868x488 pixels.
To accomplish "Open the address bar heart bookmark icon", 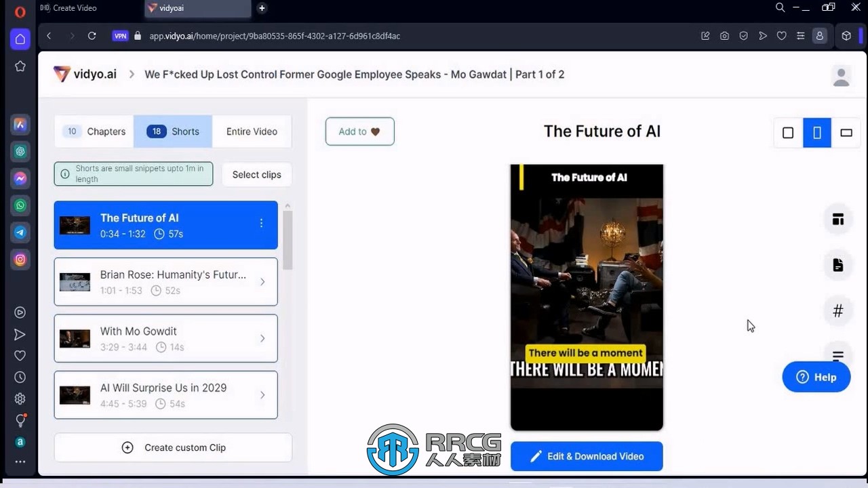I will [781, 36].
